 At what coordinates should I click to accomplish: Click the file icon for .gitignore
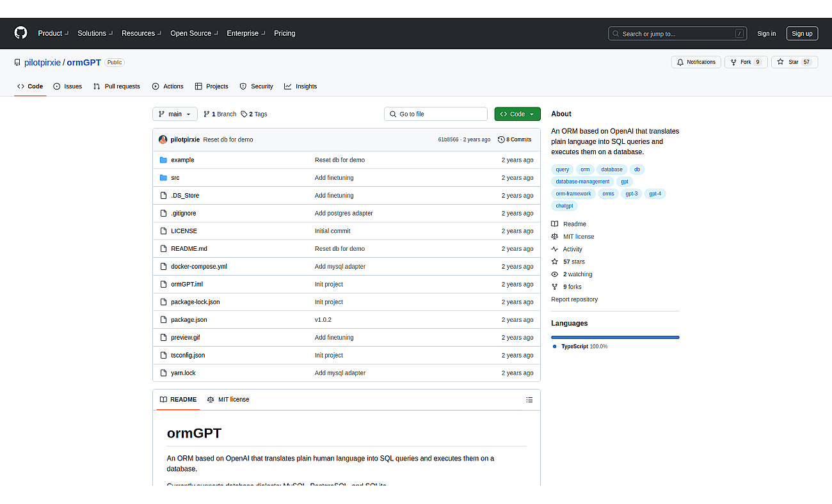tap(163, 213)
